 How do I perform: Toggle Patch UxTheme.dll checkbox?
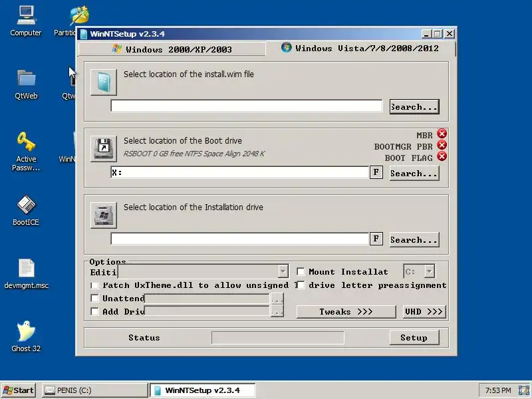94,285
